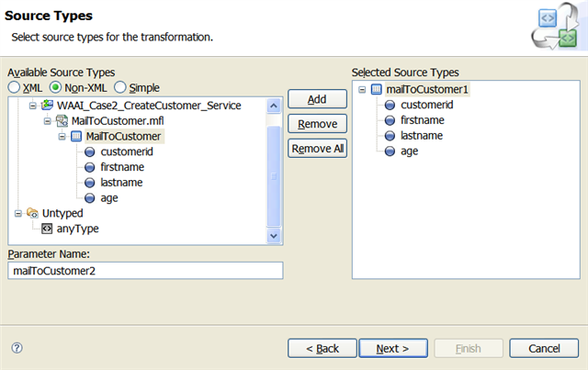This screenshot has height=370, width=588.
Task: Collapse the MailToCustomer.mfl tree node
Action: [x=48, y=121]
